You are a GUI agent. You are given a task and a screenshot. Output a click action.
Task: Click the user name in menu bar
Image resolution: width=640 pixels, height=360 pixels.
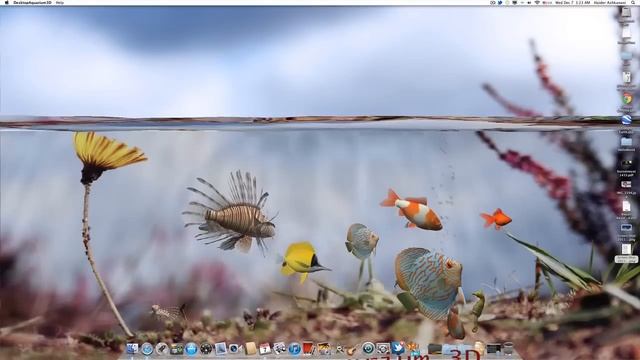pyautogui.click(x=610, y=2)
